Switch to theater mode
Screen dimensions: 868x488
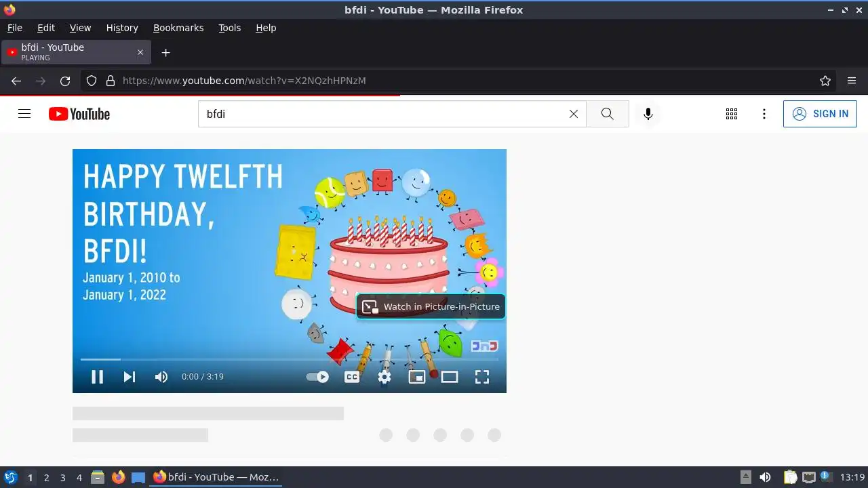click(450, 377)
